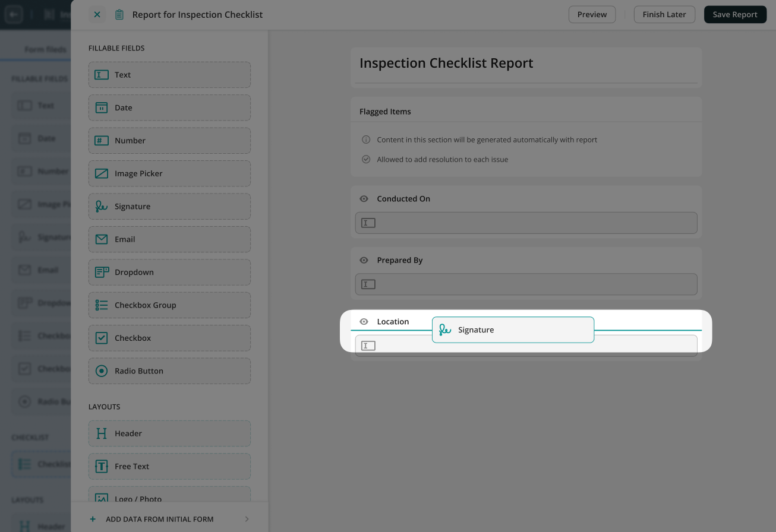This screenshot has height=532, width=776.
Task: Click the Conducted On input field
Action: [x=526, y=223]
